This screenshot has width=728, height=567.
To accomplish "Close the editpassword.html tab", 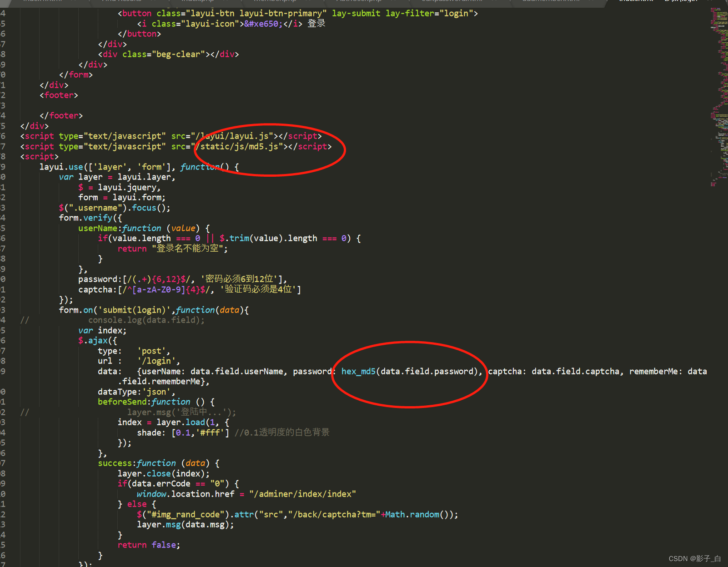I will click(494, 1).
